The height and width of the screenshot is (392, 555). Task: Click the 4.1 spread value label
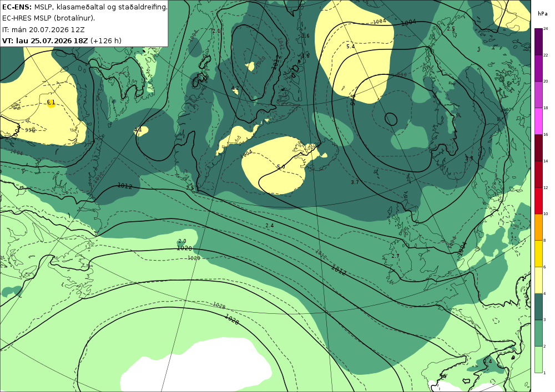coord(138,130)
